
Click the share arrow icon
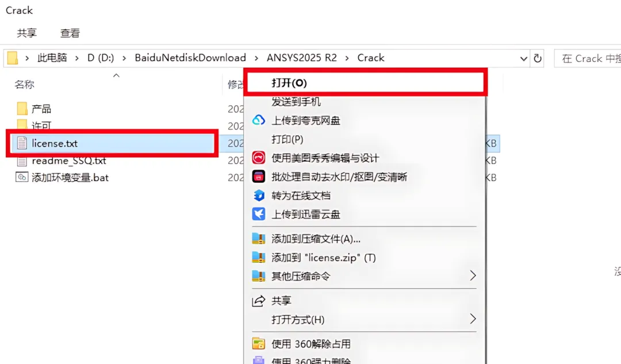click(259, 301)
